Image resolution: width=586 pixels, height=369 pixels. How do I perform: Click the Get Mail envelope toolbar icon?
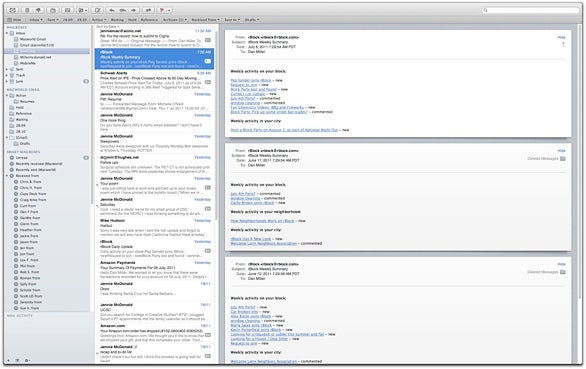[12, 10]
